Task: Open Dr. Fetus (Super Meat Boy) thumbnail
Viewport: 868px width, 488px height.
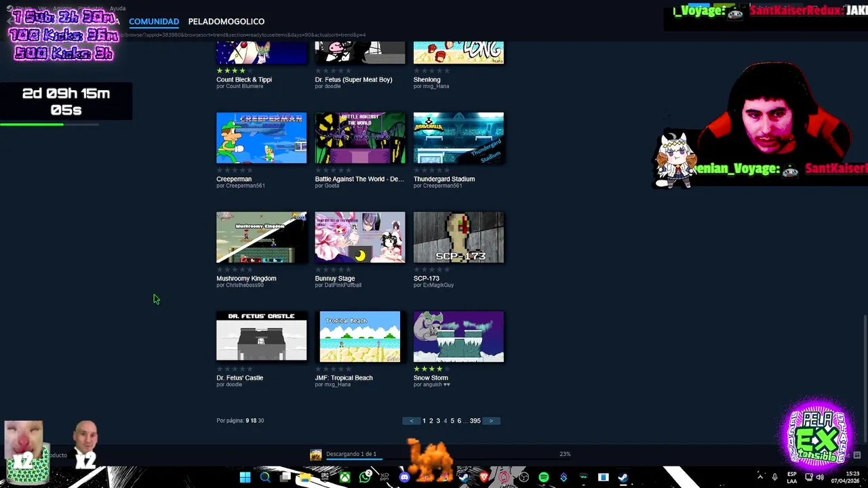Action: (360, 52)
